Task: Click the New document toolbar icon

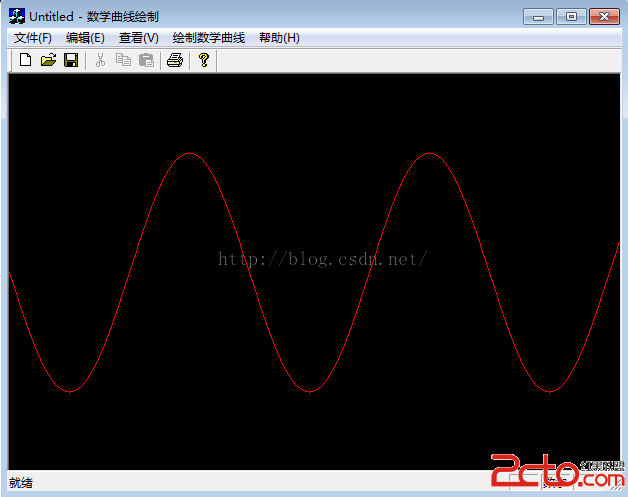Action: [26, 60]
